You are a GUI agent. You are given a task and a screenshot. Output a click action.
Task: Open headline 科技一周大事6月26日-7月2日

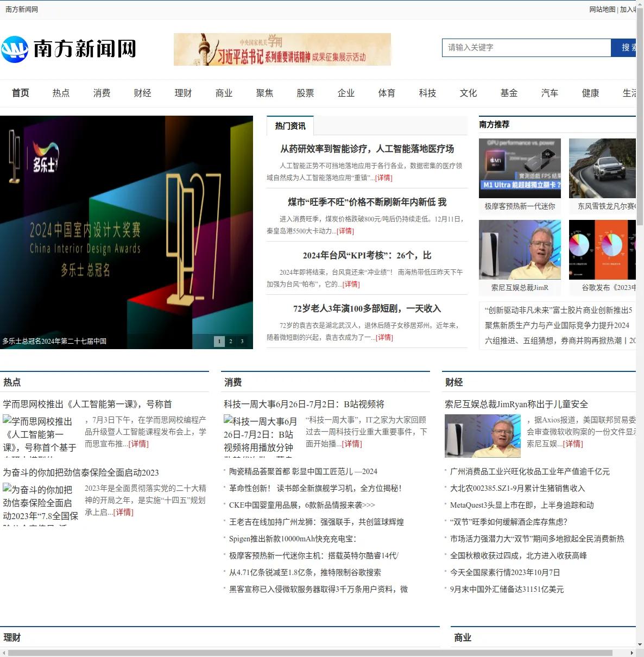[x=304, y=404]
